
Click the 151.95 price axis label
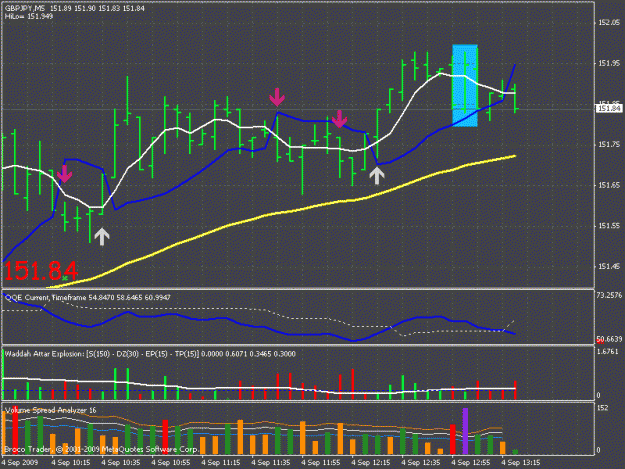609,63
